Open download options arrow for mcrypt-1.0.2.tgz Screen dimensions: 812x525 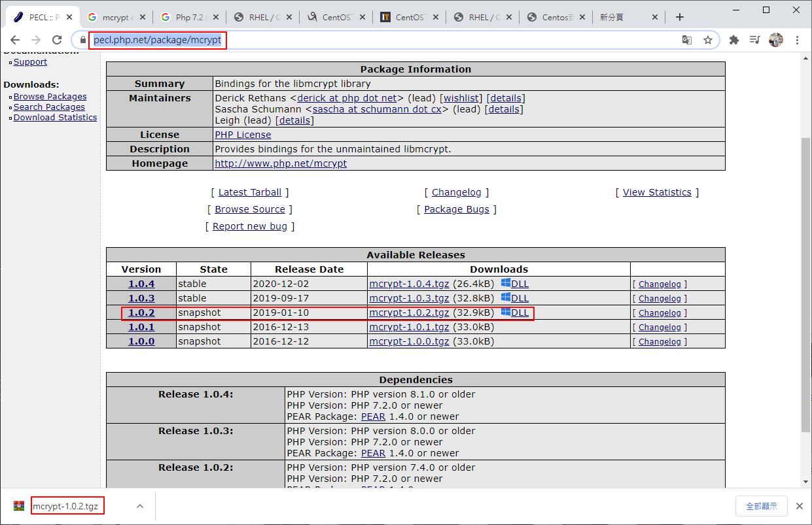(x=139, y=506)
